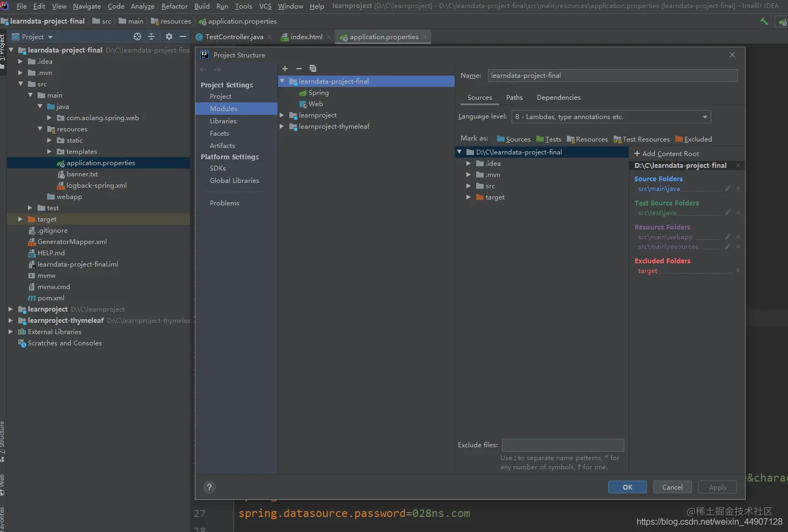The height and width of the screenshot is (532, 788).
Task: Open the Refactor menu
Action: [x=174, y=6]
